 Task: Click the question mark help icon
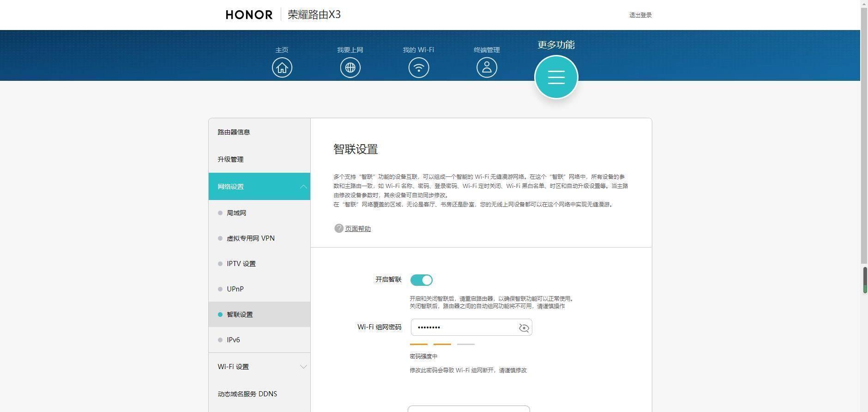click(338, 229)
